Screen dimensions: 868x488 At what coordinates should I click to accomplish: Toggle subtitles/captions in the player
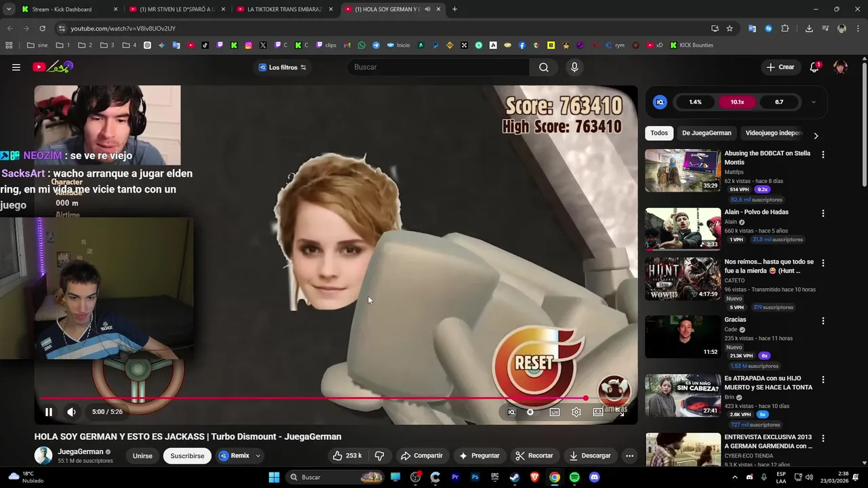[x=555, y=412]
